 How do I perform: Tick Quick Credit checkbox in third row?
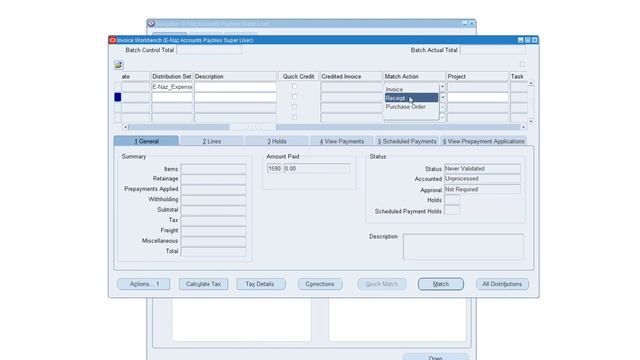point(294,107)
